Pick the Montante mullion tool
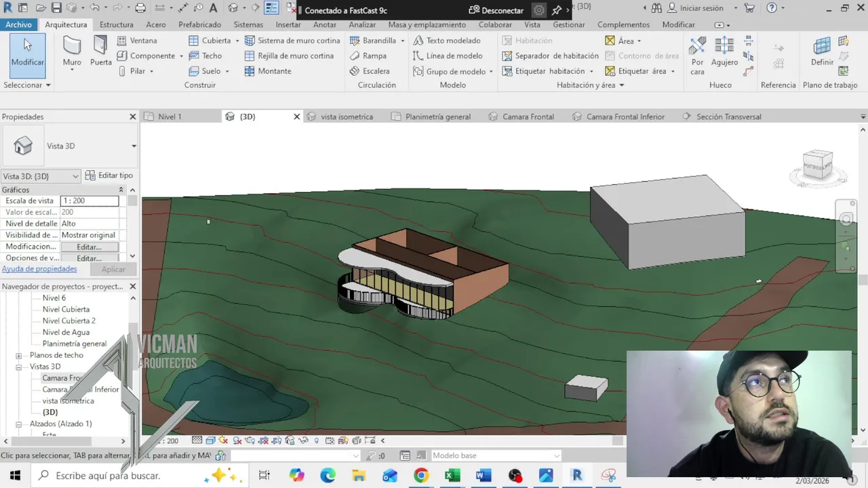Screen dimensions: 868x488 click(x=268, y=70)
